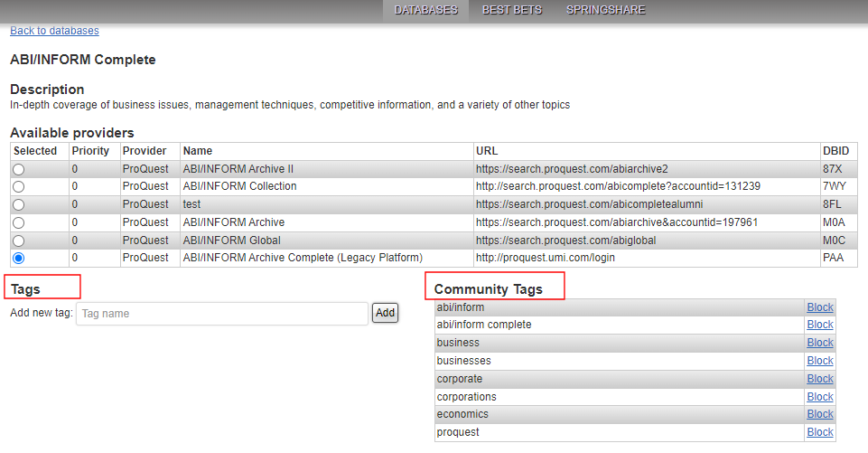Follow the Back to databases link
The width and height of the screenshot is (868, 453).
pos(54,31)
